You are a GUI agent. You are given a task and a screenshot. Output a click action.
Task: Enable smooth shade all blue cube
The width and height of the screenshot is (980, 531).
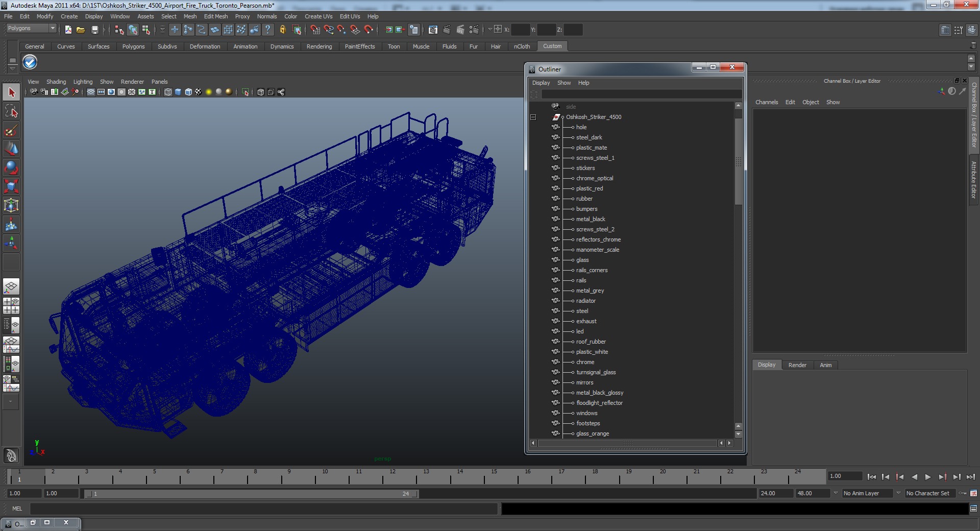[x=178, y=92]
